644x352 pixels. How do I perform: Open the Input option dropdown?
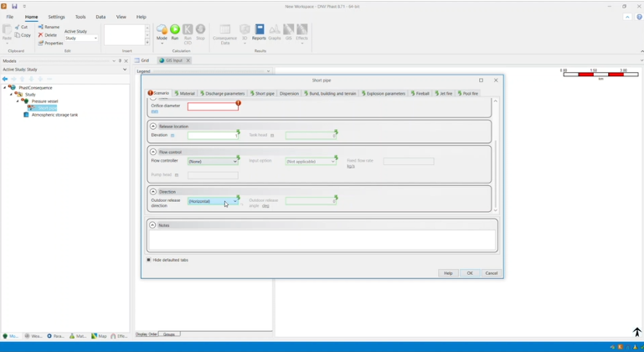pyautogui.click(x=311, y=162)
